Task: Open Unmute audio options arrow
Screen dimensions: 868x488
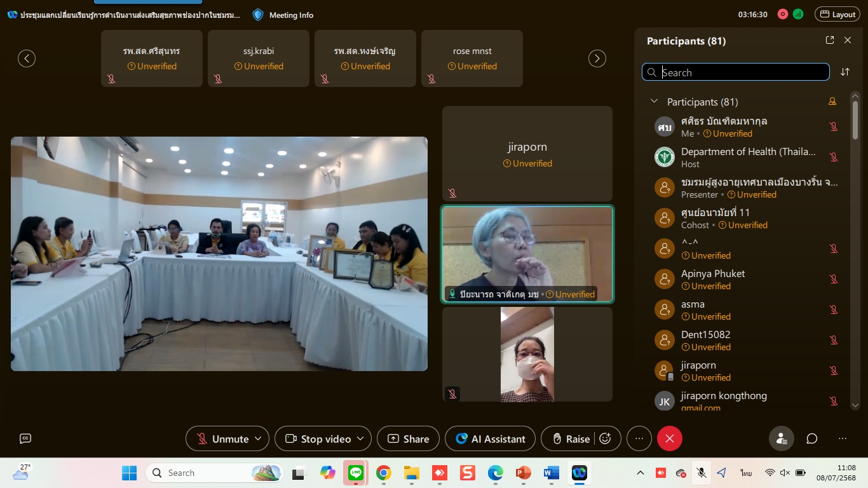Action: (258, 438)
